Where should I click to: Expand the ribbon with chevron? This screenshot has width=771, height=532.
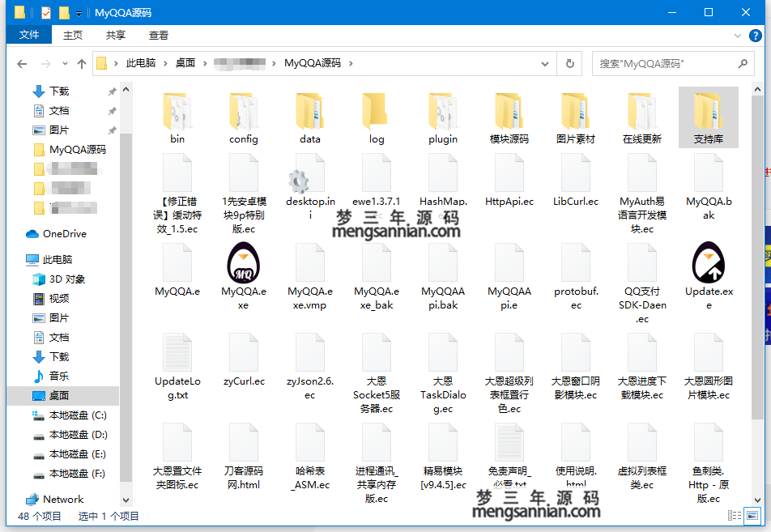737,36
